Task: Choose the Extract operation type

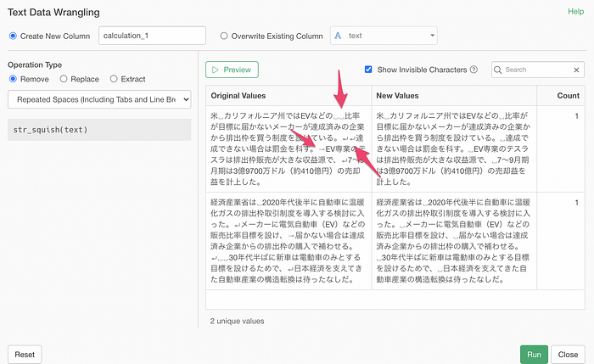Action: pyautogui.click(x=114, y=79)
